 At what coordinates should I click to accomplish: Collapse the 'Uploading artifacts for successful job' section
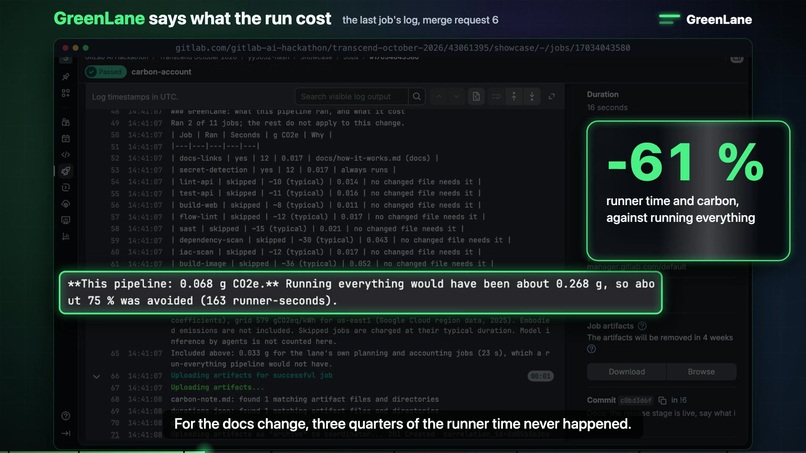pyautogui.click(x=96, y=376)
